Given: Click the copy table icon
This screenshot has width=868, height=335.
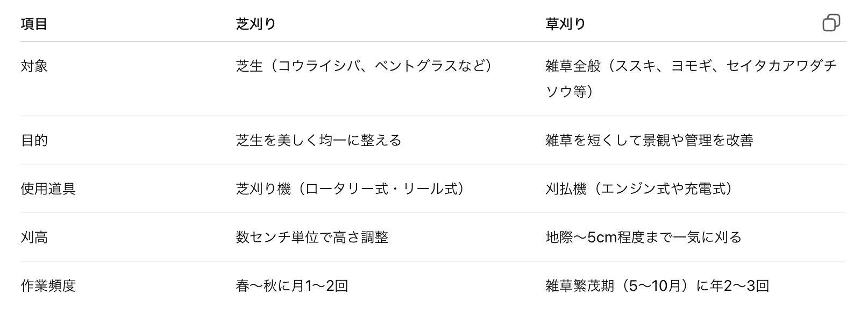Looking at the screenshot, I should tap(831, 23).
